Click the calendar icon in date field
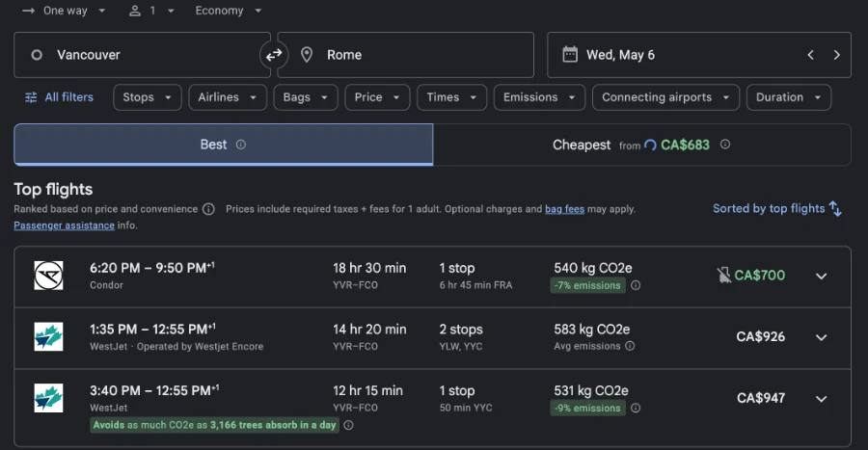868x450 pixels. tap(570, 54)
